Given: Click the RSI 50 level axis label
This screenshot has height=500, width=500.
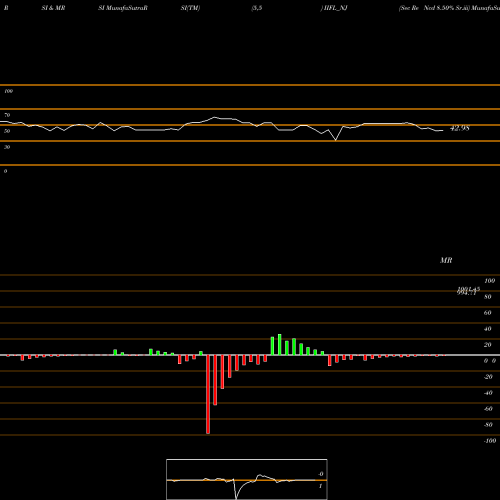Looking at the screenshot, I should tap(7, 131).
